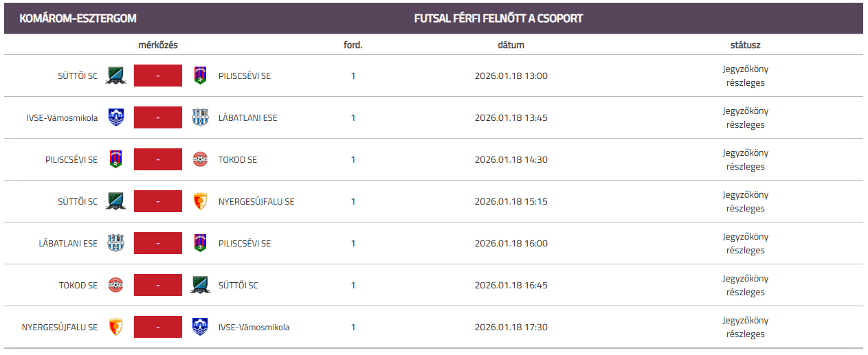
Task: Click Tokod SE crest in the 14:30 match
Action: tap(200, 159)
